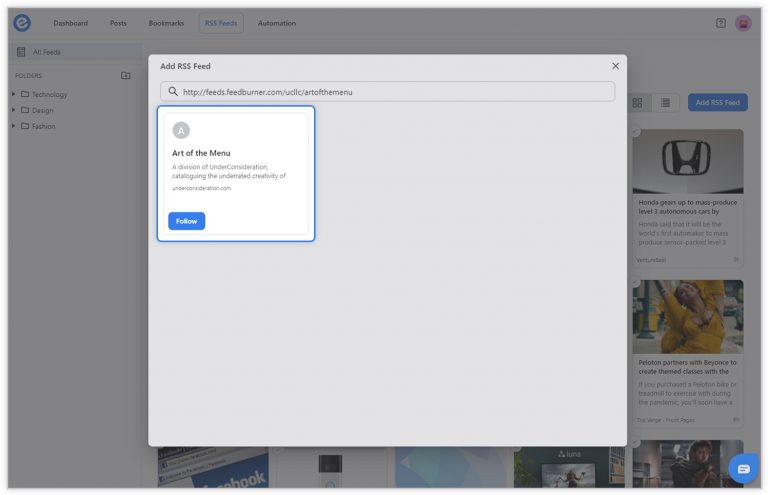Open the Technology folder label
This screenshot has height=495, width=768.
pos(49,94)
